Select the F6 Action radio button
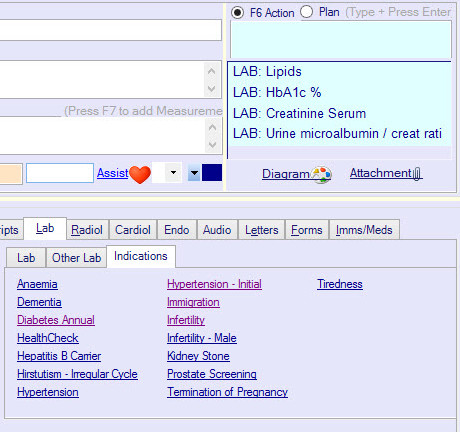The width and height of the screenshot is (460, 432). pos(237,13)
